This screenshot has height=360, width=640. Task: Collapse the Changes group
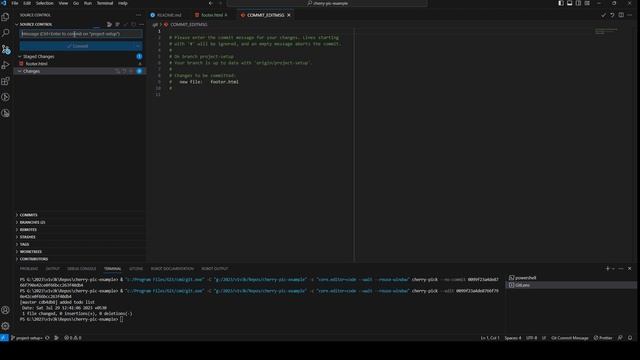(x=20, y=71)
